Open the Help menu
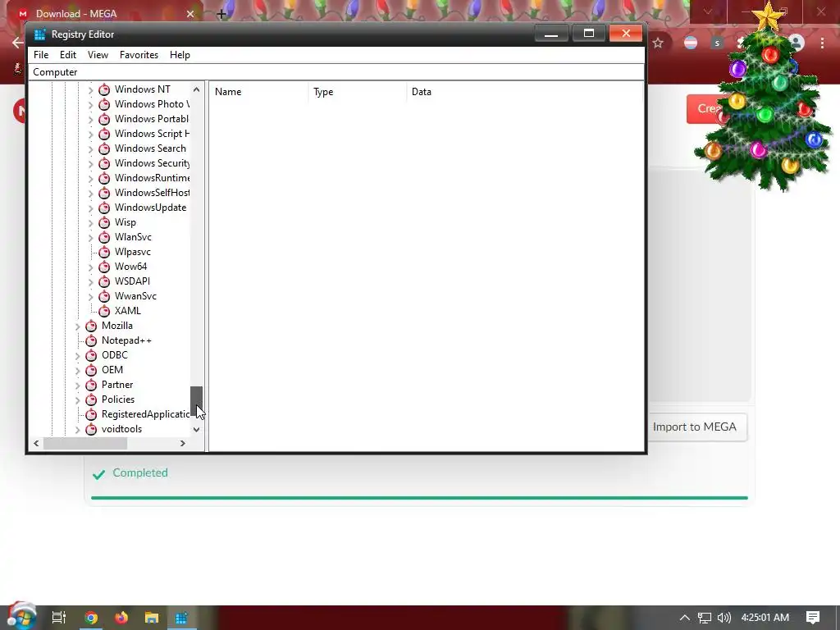This screenshot has height=630, width=840. click(x=180, y=55)
